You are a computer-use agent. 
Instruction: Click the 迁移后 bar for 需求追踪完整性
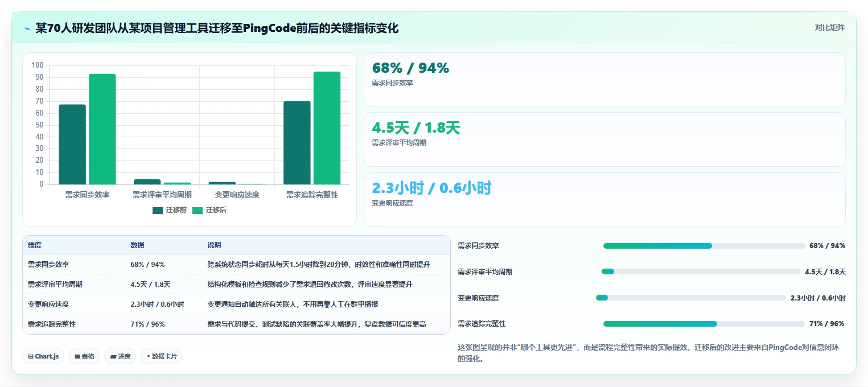327,128
